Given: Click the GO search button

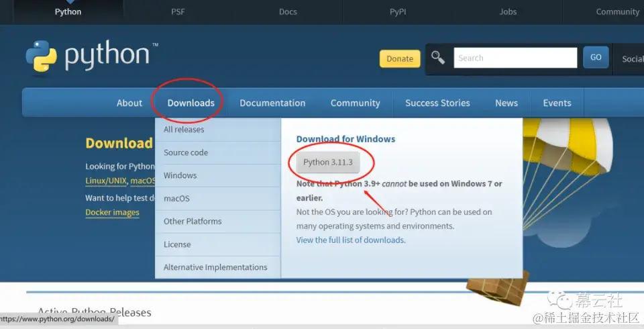Looking at the screenshot, I should (x=596, y=58).
